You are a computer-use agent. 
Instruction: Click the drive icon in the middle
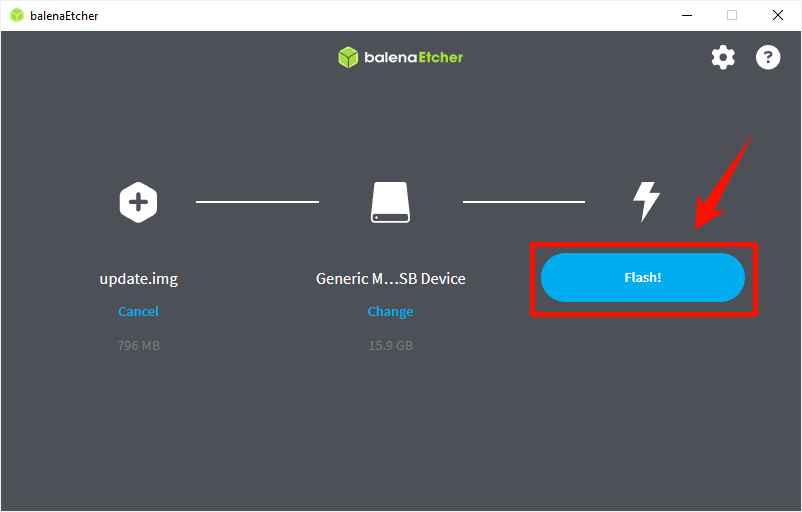[390, 202]
